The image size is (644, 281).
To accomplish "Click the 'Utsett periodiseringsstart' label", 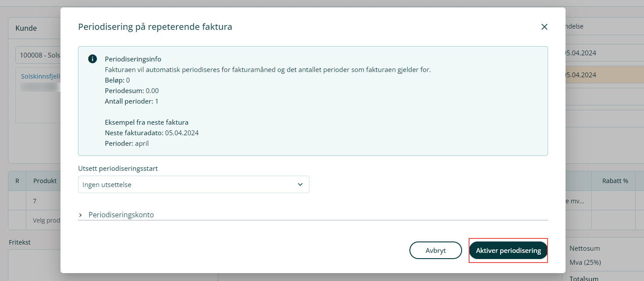I will point(118,169).
